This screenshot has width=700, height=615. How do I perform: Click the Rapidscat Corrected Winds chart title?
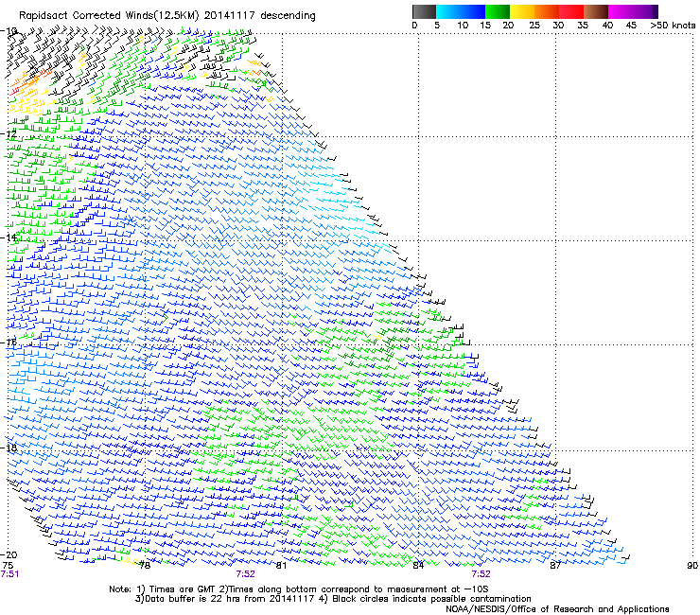tap(167, 16)
